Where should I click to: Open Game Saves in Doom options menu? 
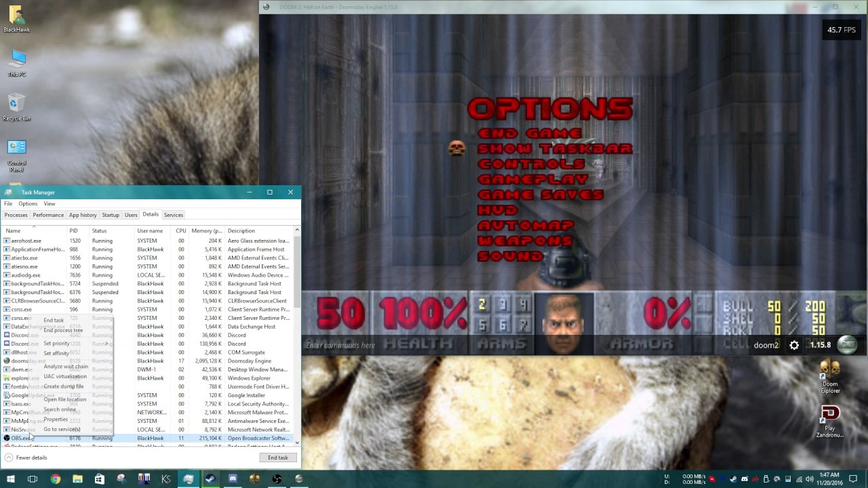[540, 195]
